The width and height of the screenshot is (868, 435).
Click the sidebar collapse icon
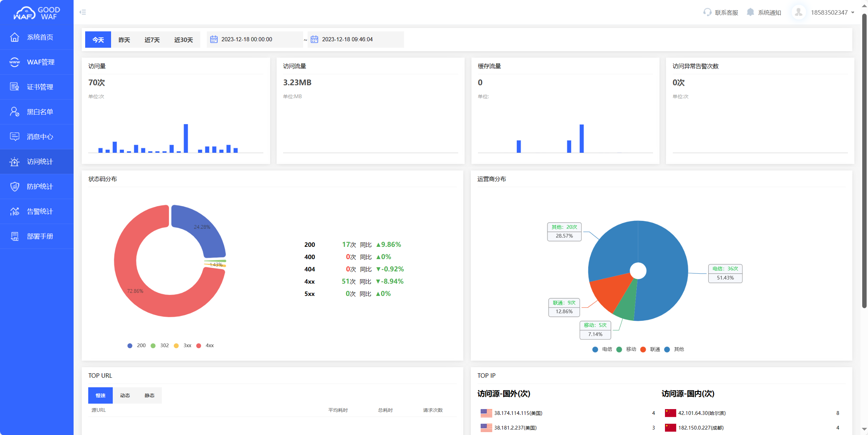tap(82, 12)
